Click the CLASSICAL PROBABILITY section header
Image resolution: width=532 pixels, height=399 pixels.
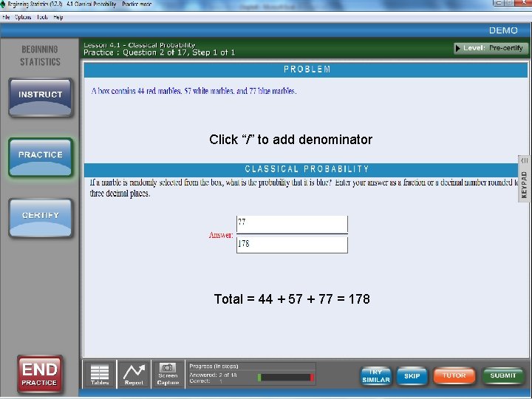(x=302, y=169)
